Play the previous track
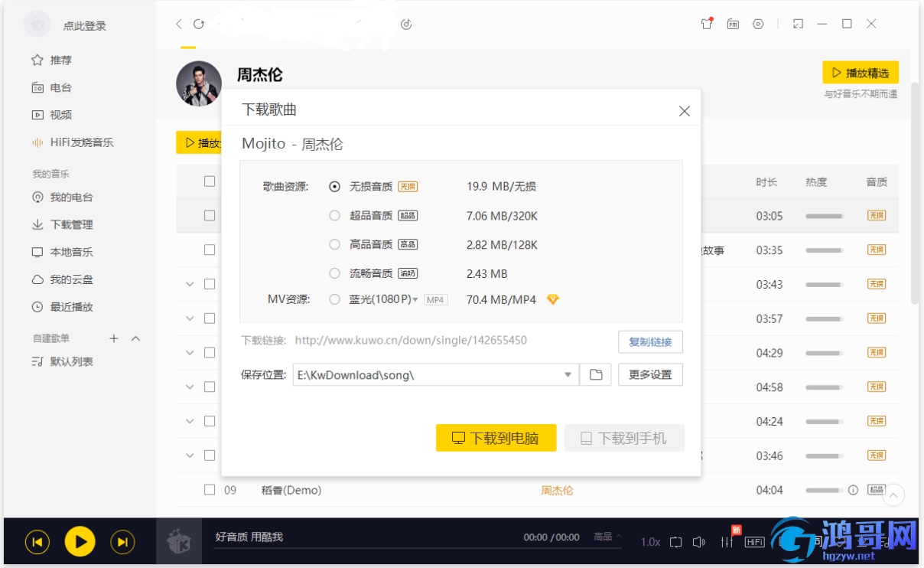 [x=37, y=543]
